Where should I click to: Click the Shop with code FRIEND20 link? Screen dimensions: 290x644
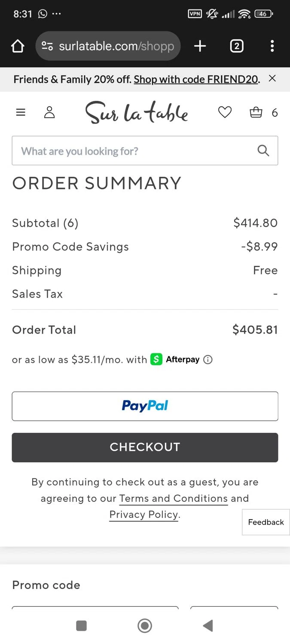(x=197, y=79)
